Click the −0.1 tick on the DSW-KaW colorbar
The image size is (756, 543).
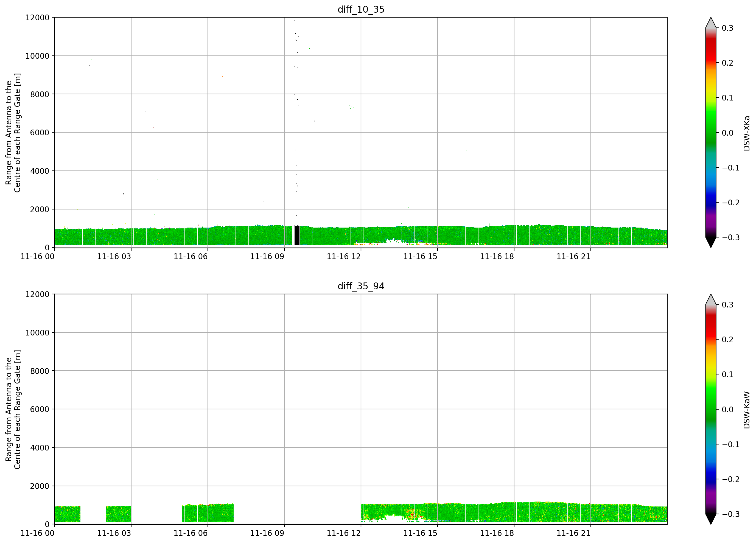point(731,444)
